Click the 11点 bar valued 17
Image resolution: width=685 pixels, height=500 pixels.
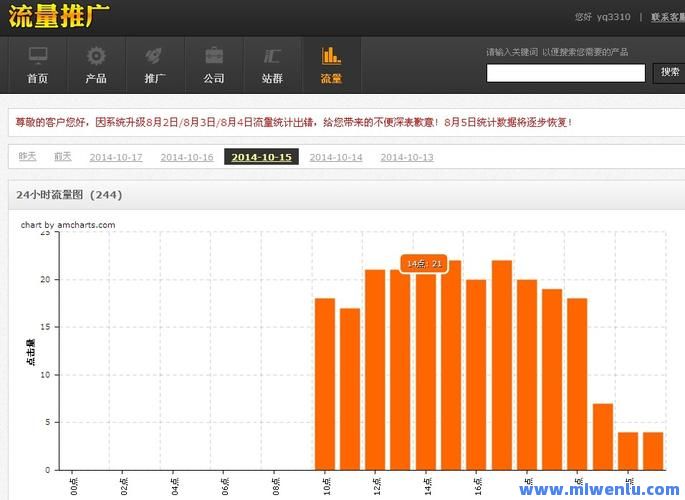[x=350, y=389]
